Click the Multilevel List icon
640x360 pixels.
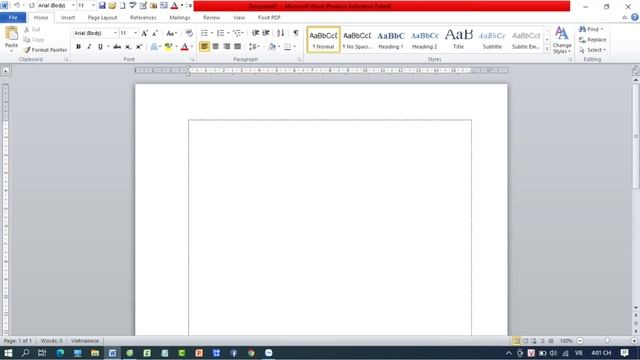237,33
